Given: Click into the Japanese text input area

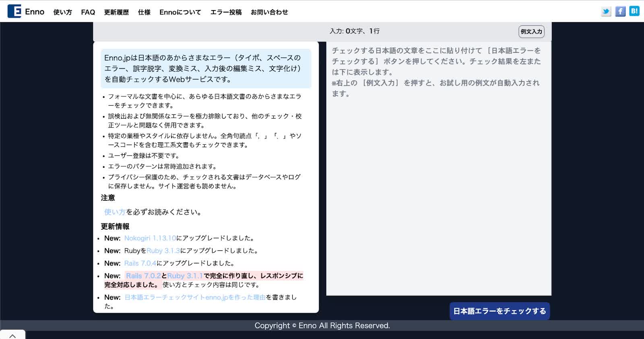Looking at the screenshot, I should tap(439, 168).
